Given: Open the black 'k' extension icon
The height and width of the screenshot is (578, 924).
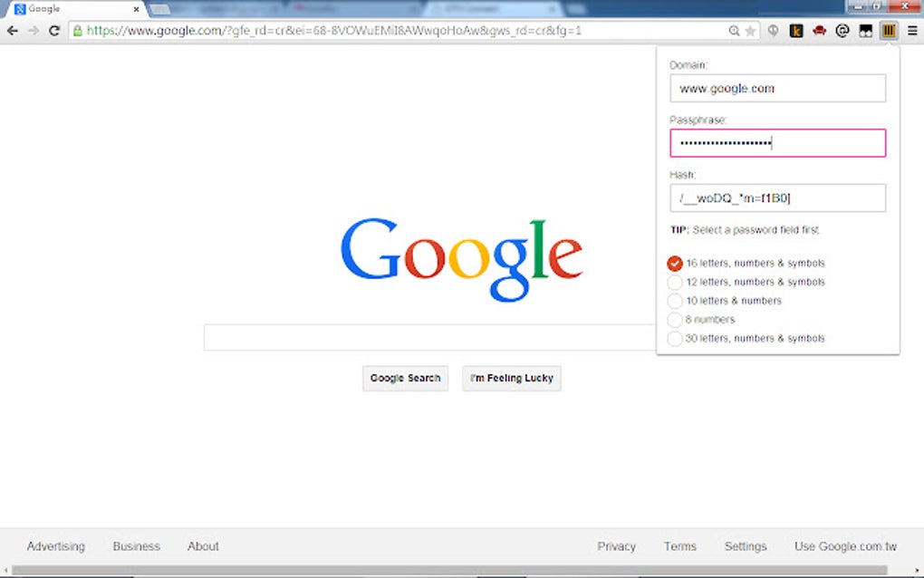Looking at the screenshot, I should point(796,31).
